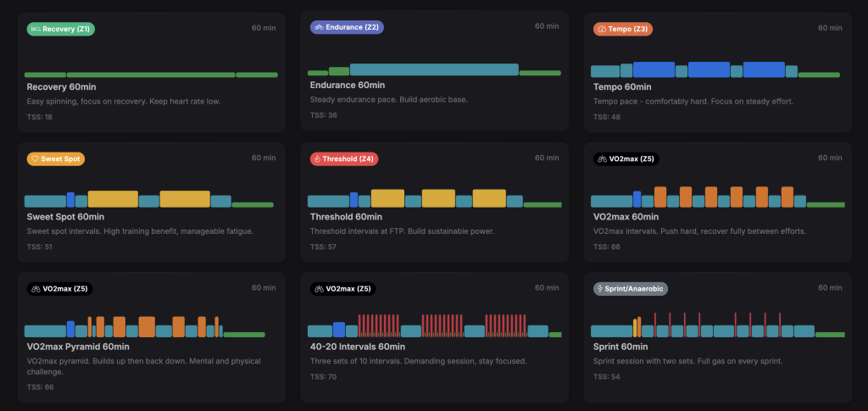The width and height of the screenshot is (868, 411).
Task: Select the Threshold 60min workout title
Action: 348,217
